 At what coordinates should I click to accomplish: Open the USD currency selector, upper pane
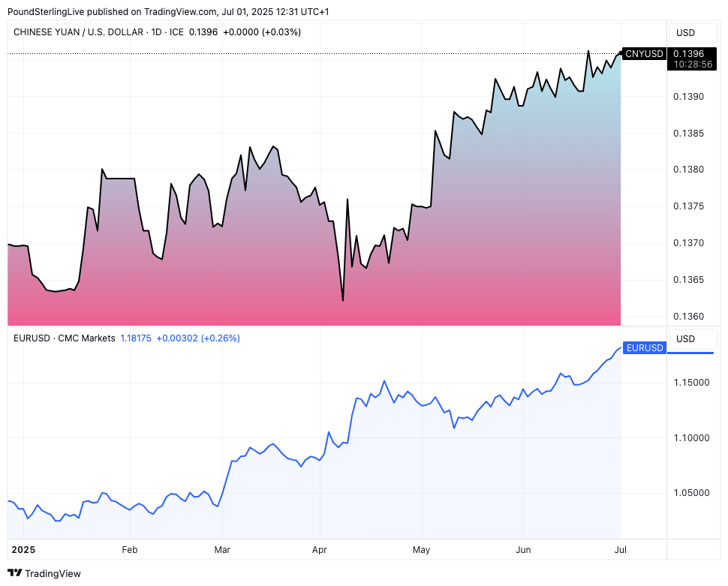pos(685,33)
